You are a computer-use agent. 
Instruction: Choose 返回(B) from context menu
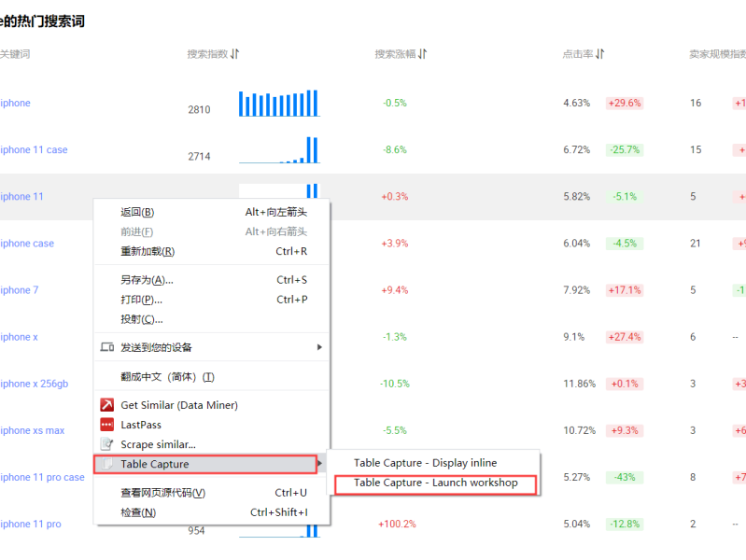click(212, 212)
